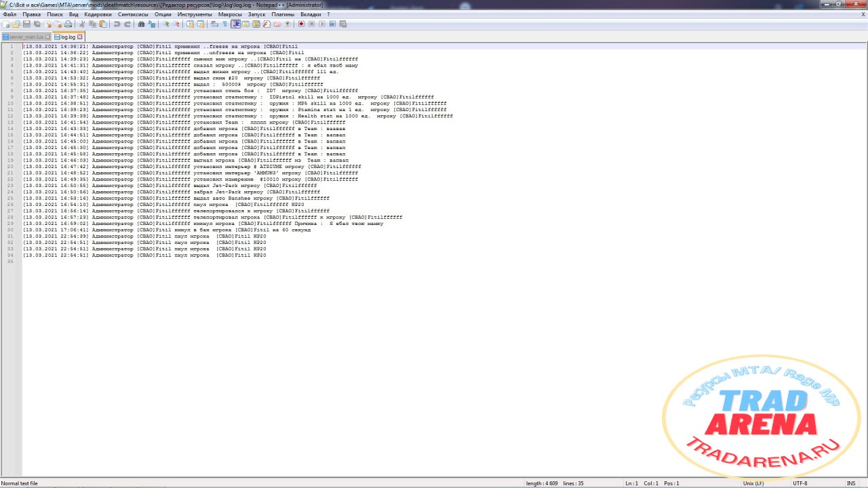Play back the recorded macro
This screenshot has width=868, height=488.
[321, 24]
